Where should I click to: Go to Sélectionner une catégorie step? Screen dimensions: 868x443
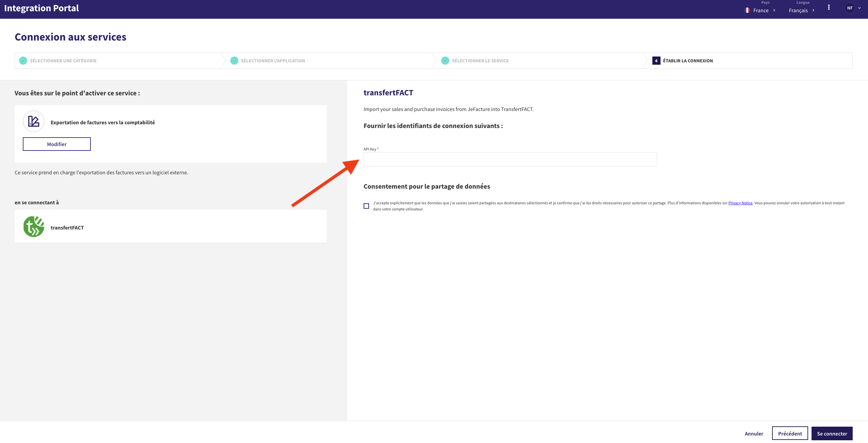click(63, 61)
